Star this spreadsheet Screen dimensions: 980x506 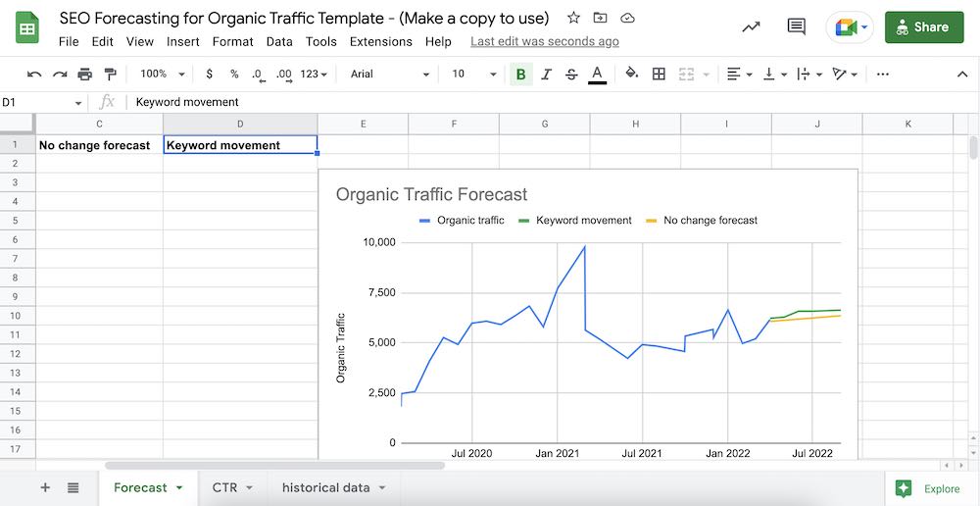(574, 19)
